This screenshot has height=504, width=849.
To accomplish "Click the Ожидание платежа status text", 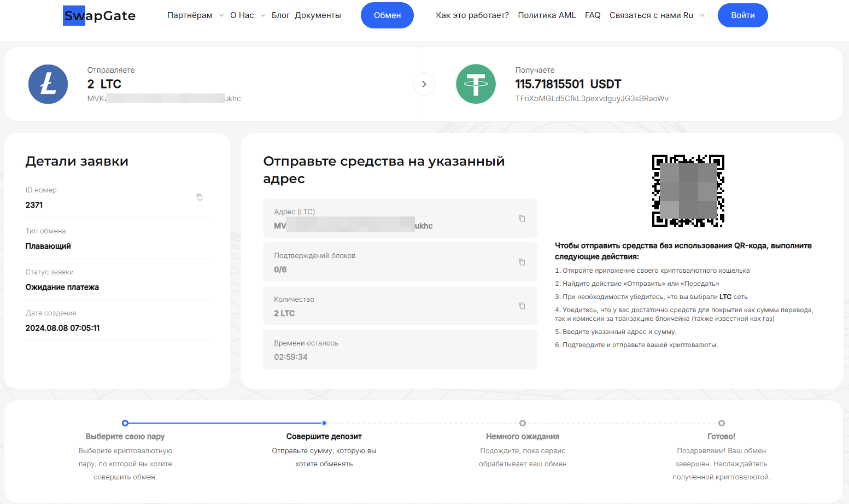I will (x=62, y=287).
